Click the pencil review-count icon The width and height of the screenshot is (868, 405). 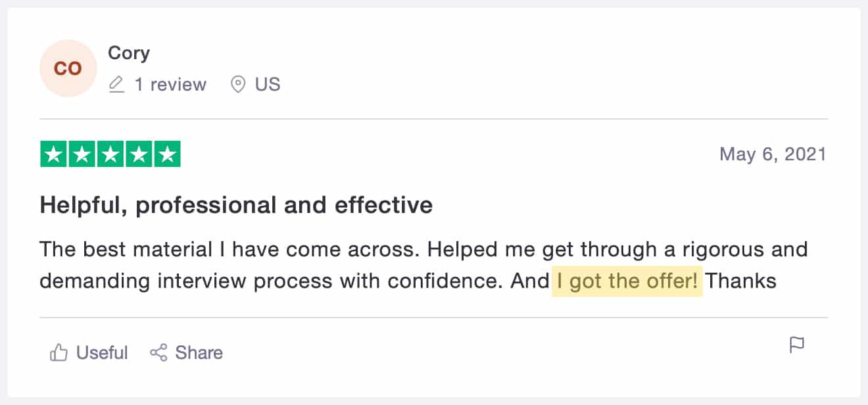116,85
